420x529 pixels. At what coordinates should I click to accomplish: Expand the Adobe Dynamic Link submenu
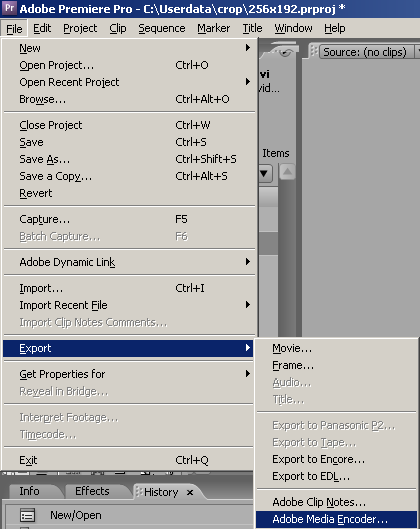[x=248, y=261]
